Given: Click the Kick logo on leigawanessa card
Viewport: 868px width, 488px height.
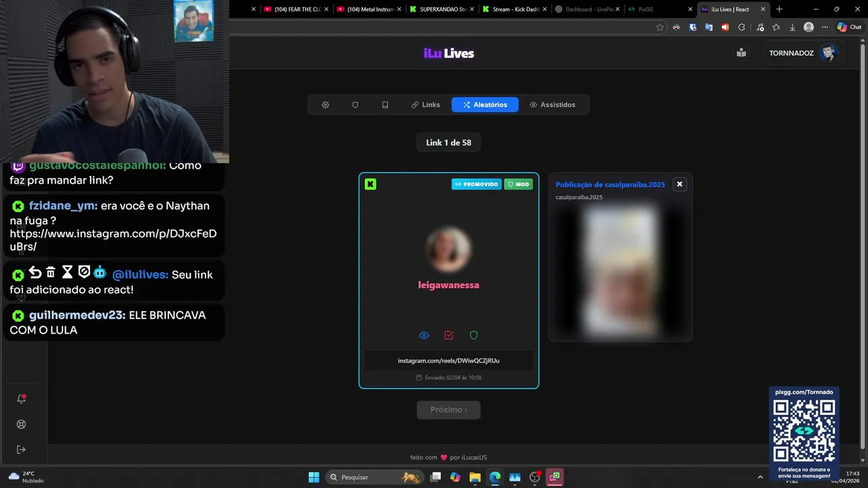Looking at the screenshot, I should click(x=370, y=184).
